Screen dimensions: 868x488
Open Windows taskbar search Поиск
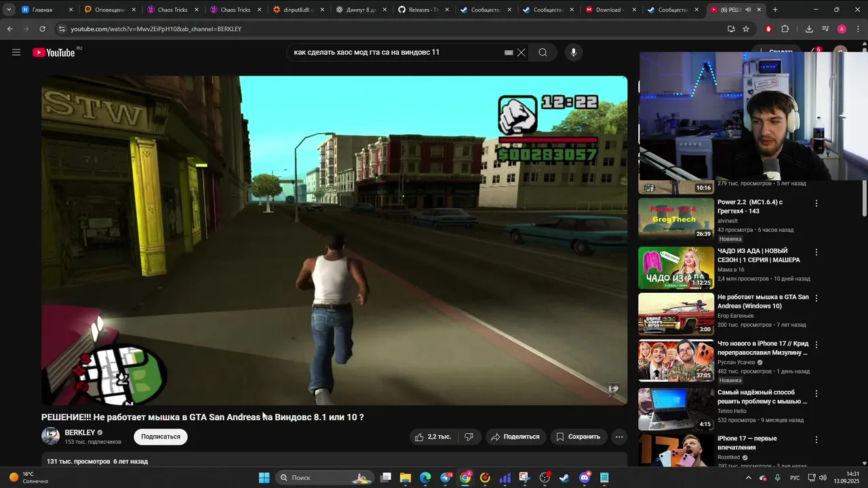(325, 478)
